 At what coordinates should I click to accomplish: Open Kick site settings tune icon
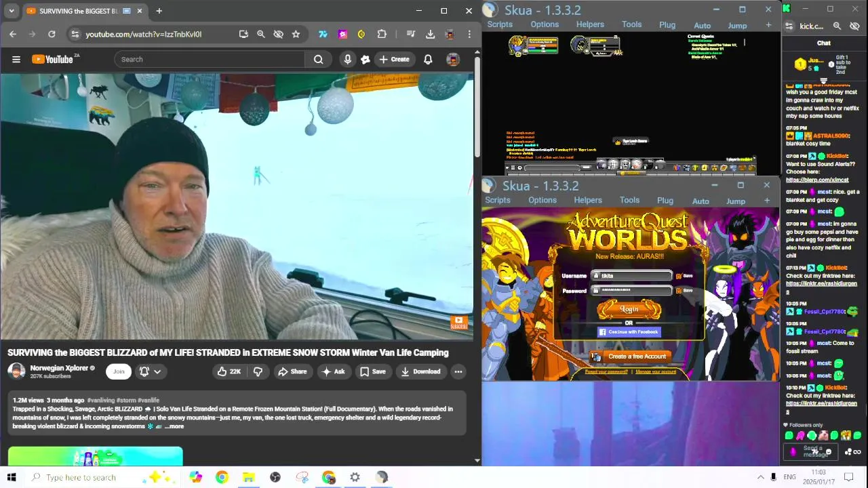pos(789,26)
